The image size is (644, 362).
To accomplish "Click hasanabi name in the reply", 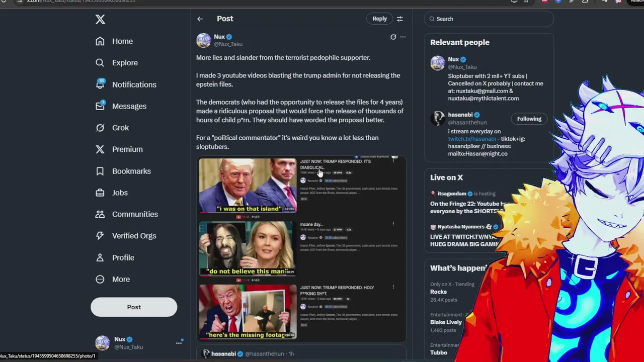I will click(223, 354).
